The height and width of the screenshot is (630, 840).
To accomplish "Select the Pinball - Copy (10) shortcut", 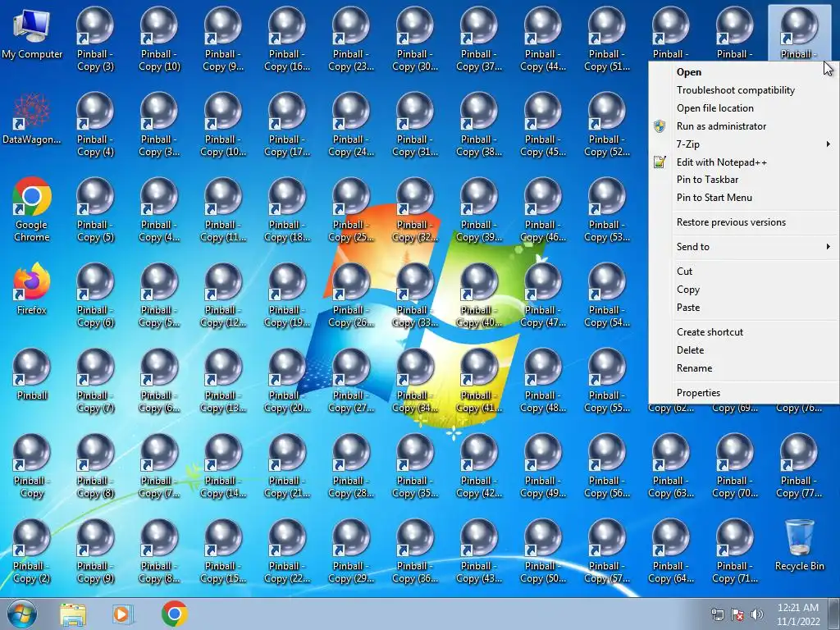I will click(159, 39).
